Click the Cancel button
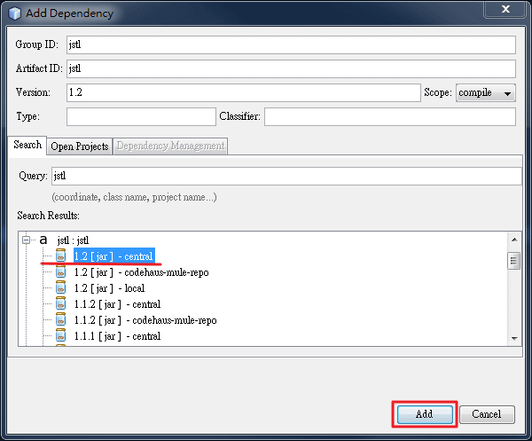This screenshot has height=441, width=532. [487, 414]
